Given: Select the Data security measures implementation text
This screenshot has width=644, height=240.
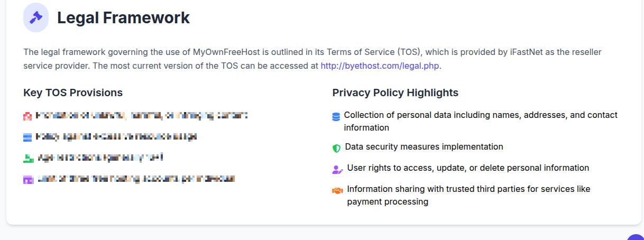Looking at the screenshot, I should [x=424, y=146].
